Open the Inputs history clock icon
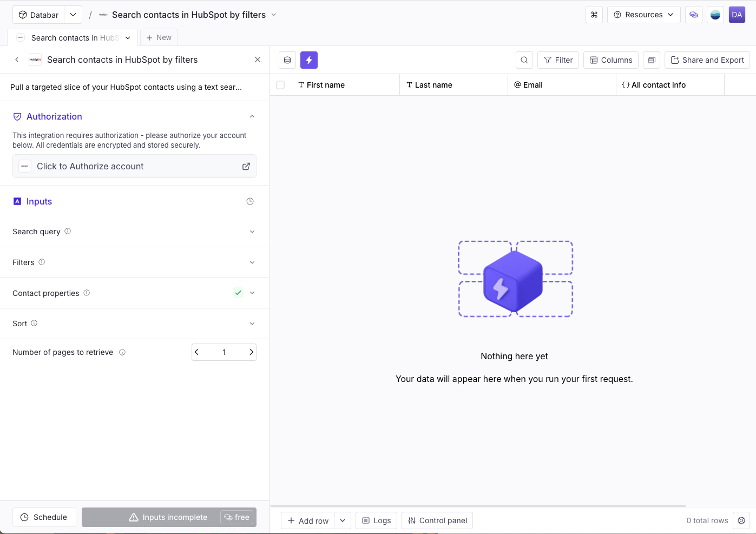Screen dimensions: 756x534 (250, 201)
